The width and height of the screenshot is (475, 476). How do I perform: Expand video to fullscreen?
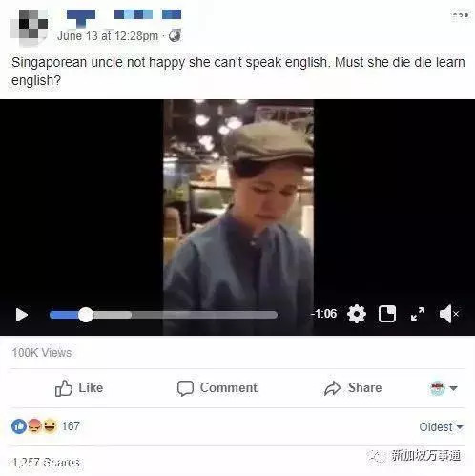point(418,314)
